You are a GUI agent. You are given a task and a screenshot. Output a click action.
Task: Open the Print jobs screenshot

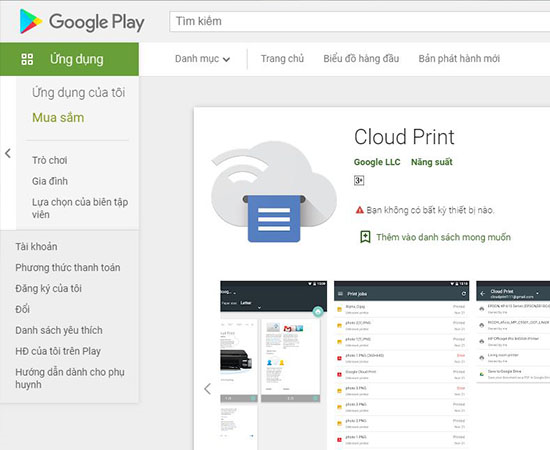[x=402, y=365]
